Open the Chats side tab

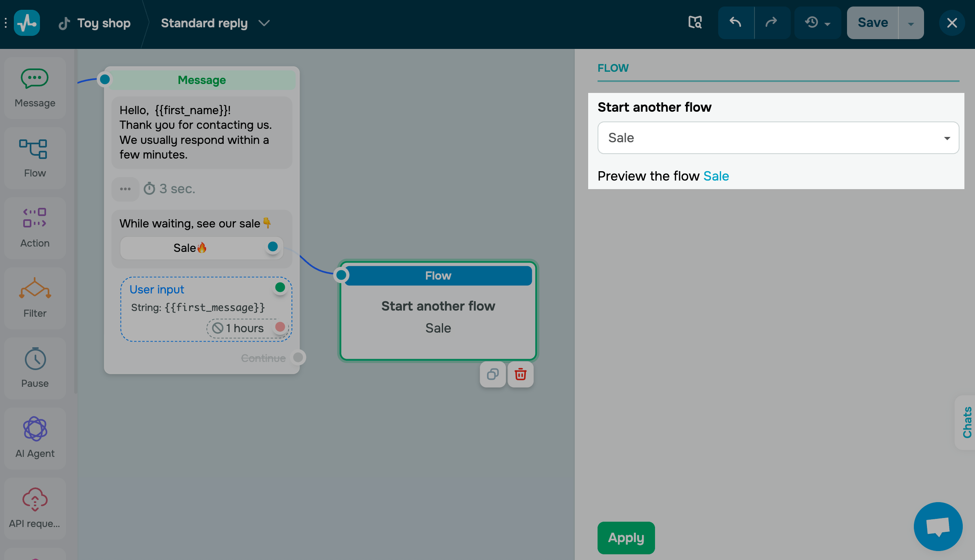tap(967, 422)
